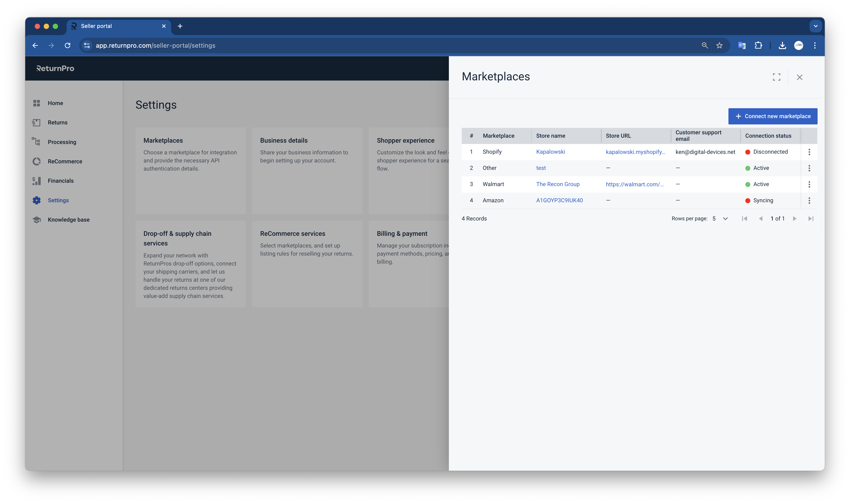
Task: Open Kapalowski store name link
Action: click(x=550, y=152)
